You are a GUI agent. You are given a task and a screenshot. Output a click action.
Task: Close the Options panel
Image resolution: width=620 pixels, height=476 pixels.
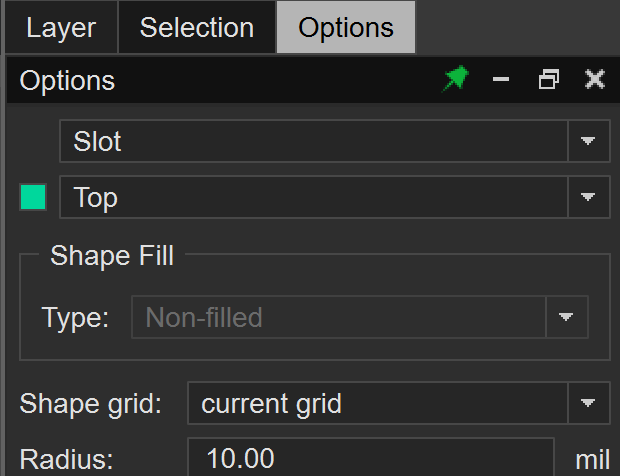point(595,80)
